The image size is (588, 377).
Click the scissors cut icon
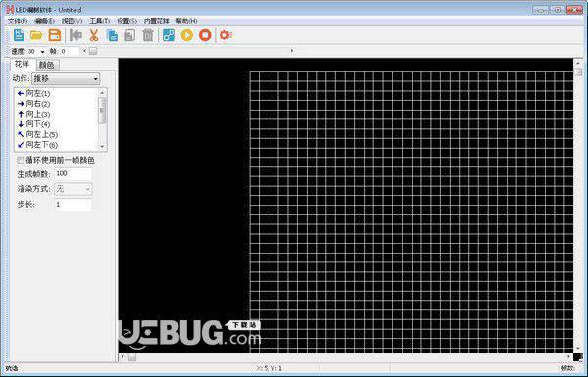pos(94,35)
